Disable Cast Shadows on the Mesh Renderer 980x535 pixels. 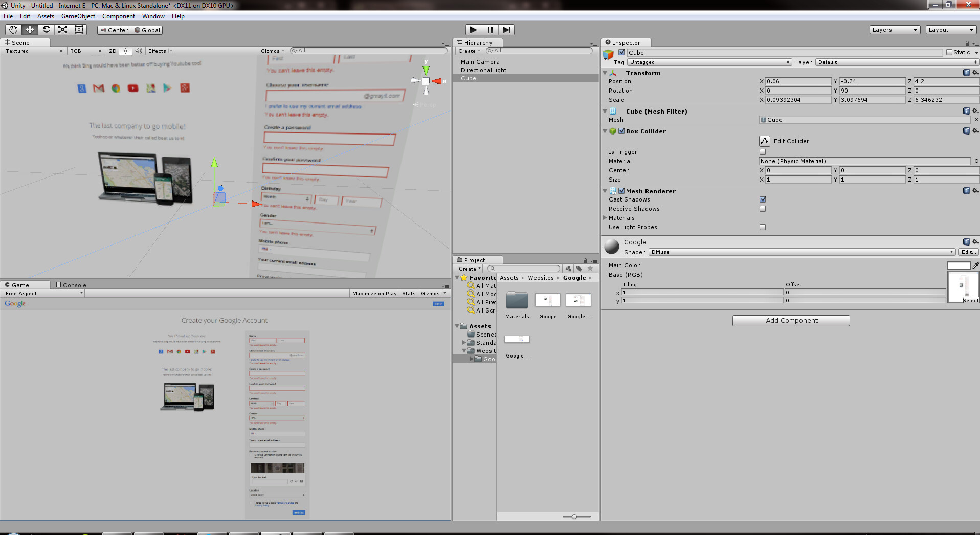pyautogui.click(x=762, y=199)
